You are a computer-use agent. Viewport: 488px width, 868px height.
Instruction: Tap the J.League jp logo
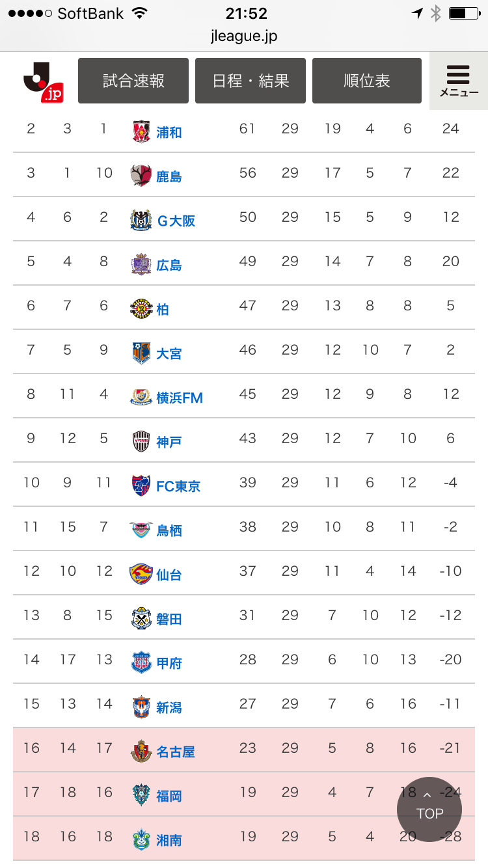pos(44,81)
